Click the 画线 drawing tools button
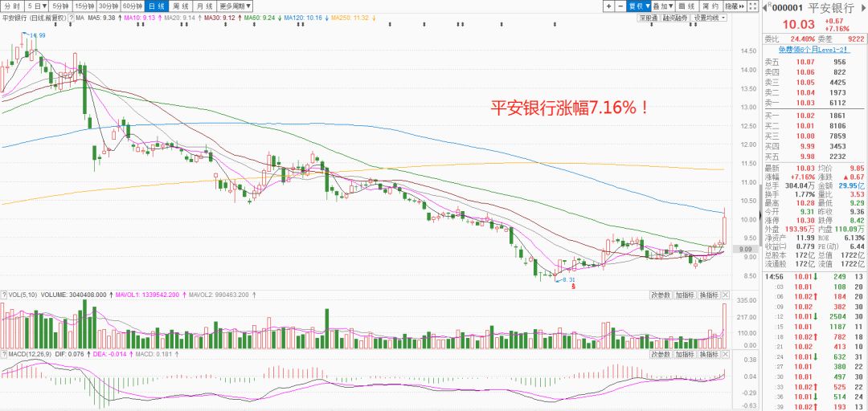The width and height of the screenshot is (868, 411). point(686,6)
